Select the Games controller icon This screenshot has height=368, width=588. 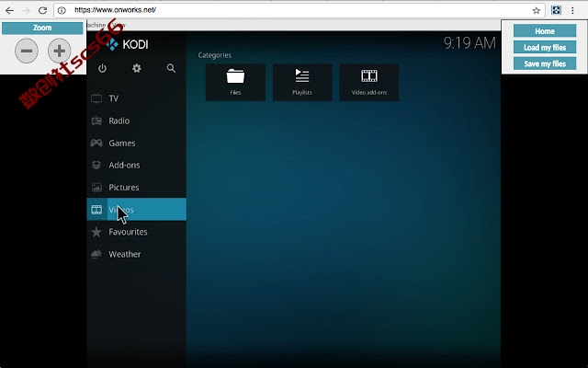(96, 143)
